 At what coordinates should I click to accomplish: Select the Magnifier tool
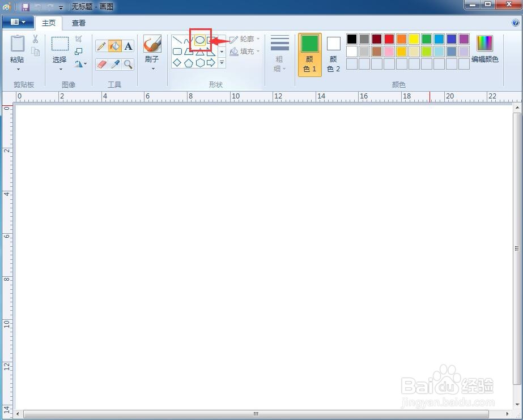pyautogui.click(x=129, y=65)
